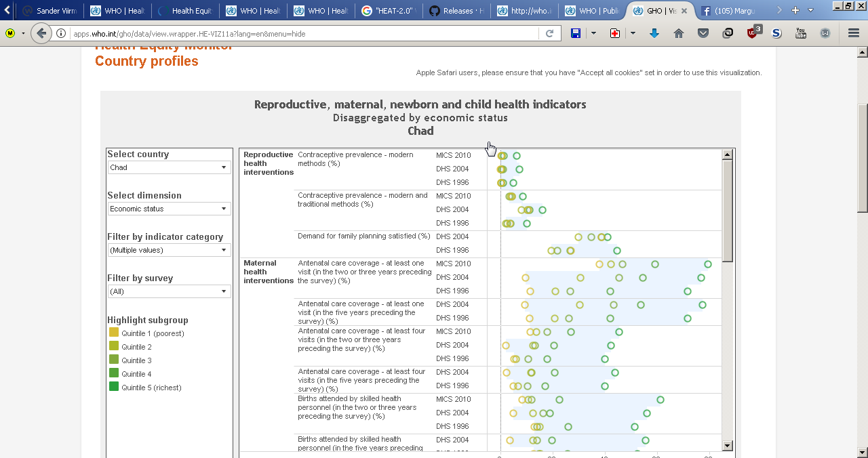Screen dimensions: 868x458
Task: Switch to the GitHub Releases tab
Action: 456,11
